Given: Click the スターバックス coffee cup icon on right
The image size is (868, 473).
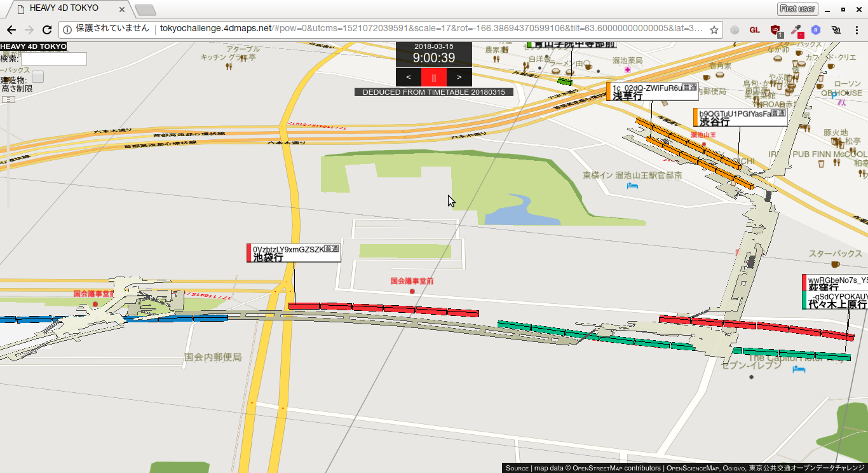Looking at the screenshot, I should 836,263.
